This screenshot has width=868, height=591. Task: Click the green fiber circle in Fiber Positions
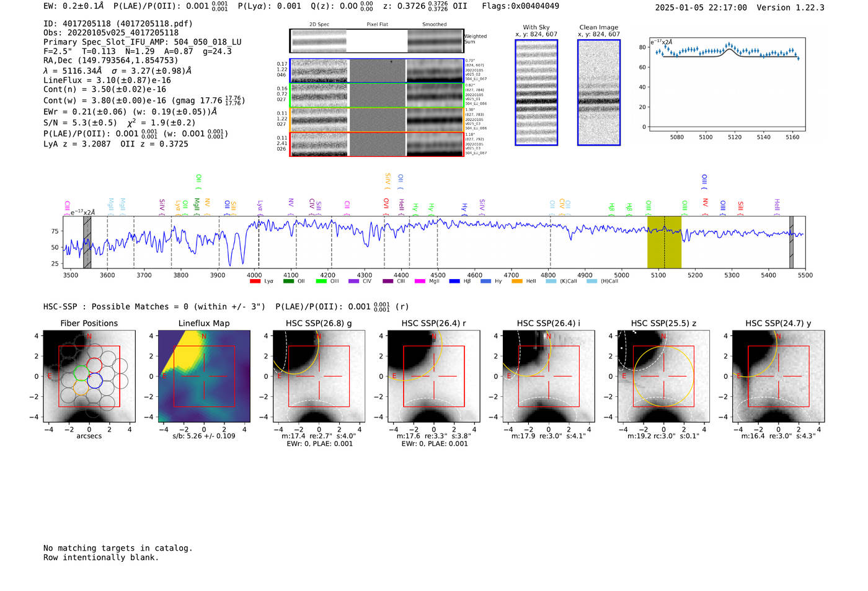[81, 373]
